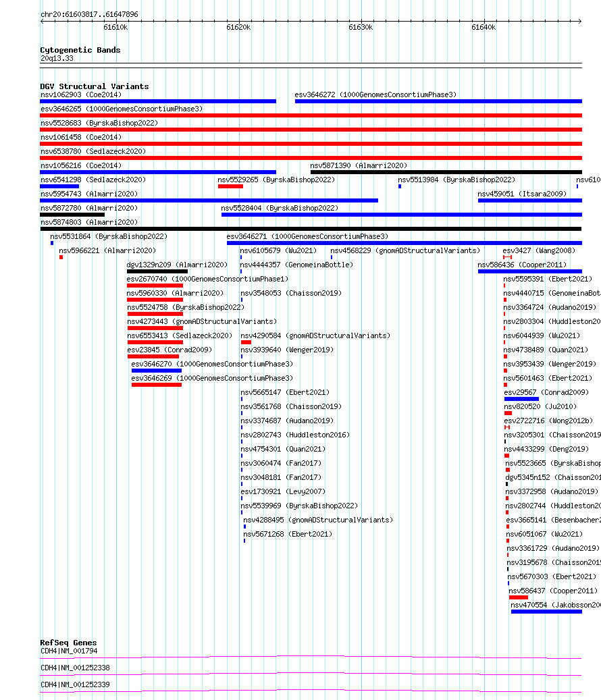
Task: Open the CDH4|NM_001794 gene label
Action: tap(69, 651)
